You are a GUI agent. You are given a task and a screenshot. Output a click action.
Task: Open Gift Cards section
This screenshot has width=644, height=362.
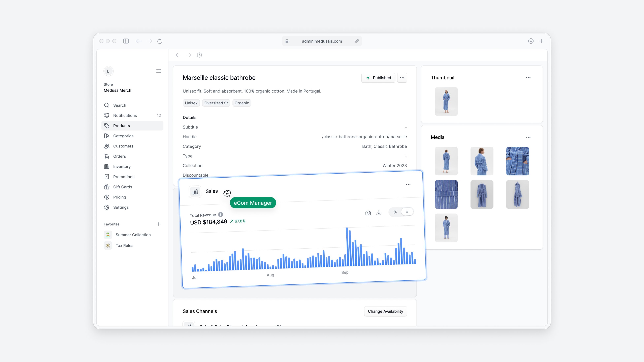(x=132, y=187)
